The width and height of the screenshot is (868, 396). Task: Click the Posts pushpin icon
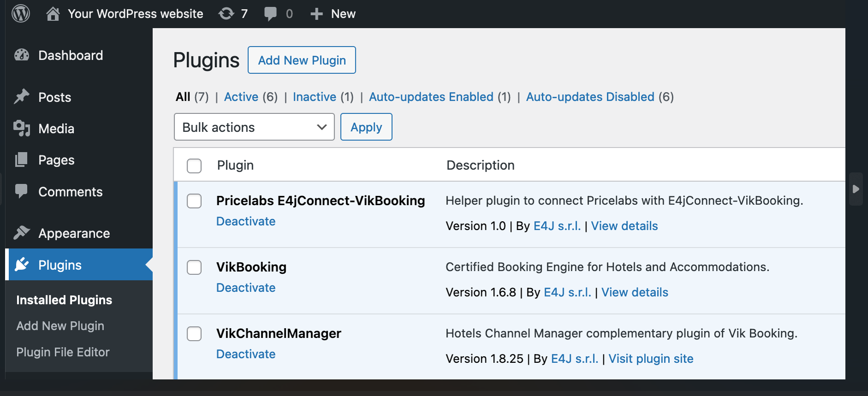pyautogui.click(x=22, y=97)
